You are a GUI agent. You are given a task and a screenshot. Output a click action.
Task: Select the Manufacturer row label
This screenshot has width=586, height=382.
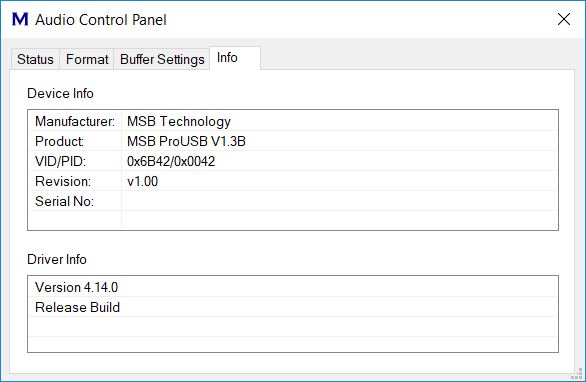pyautogui.click(x=75, y=121)
